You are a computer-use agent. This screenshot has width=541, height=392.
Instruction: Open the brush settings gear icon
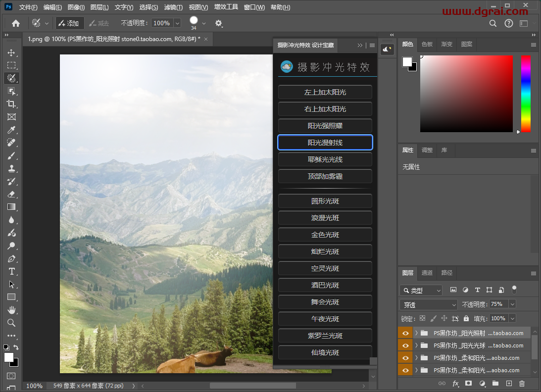[218, 23]
